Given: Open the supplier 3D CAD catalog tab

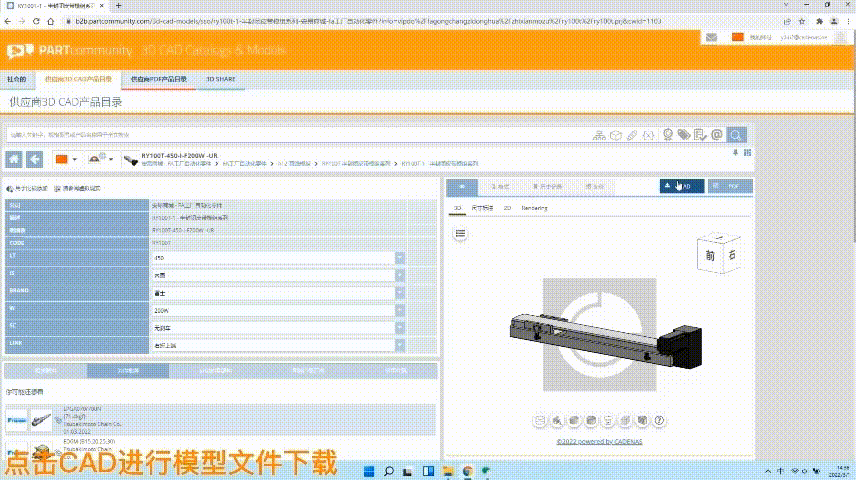Looking at the screenshot, I should pyautogui.click(x=79, y=79).
